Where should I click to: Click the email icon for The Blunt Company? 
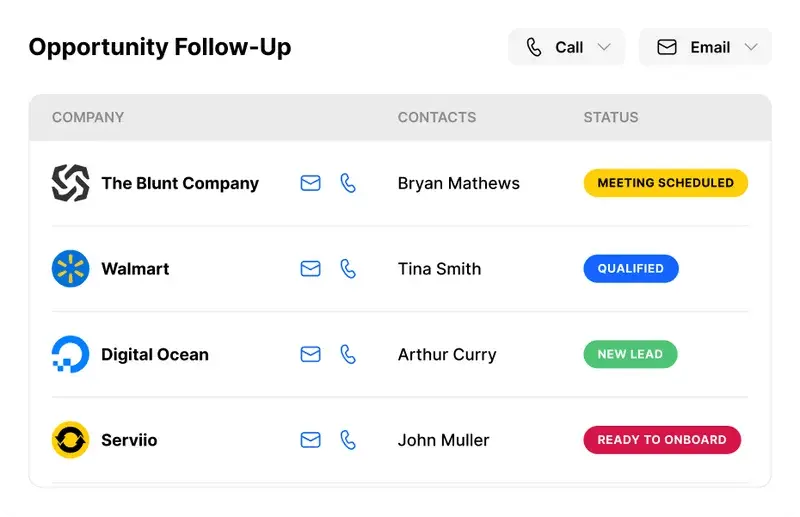pos(311,183)
